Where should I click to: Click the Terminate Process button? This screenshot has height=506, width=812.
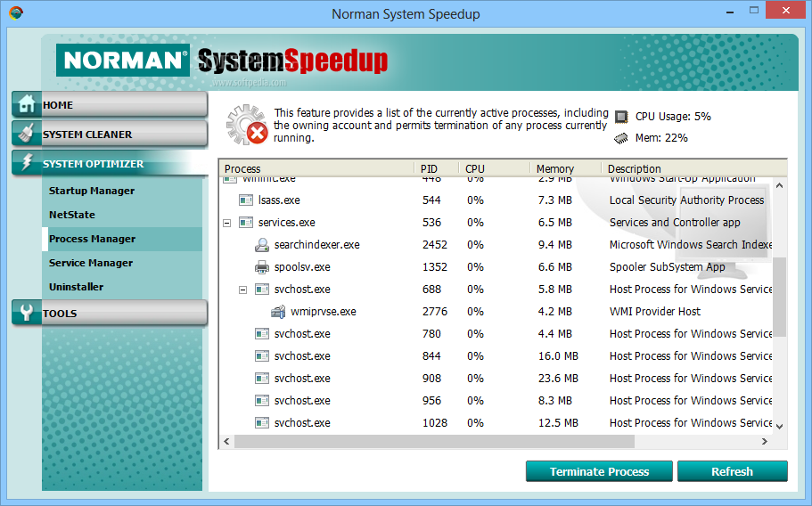click(599, 471)
